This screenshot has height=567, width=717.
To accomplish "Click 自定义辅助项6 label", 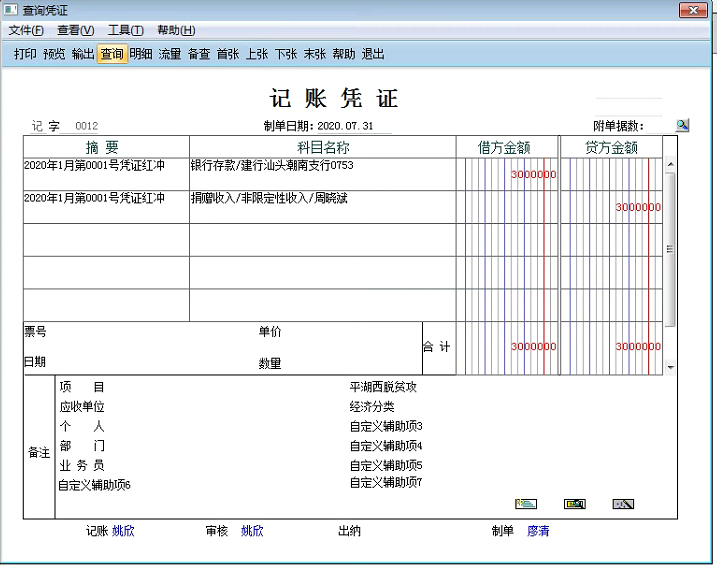I will click(94, 485).
